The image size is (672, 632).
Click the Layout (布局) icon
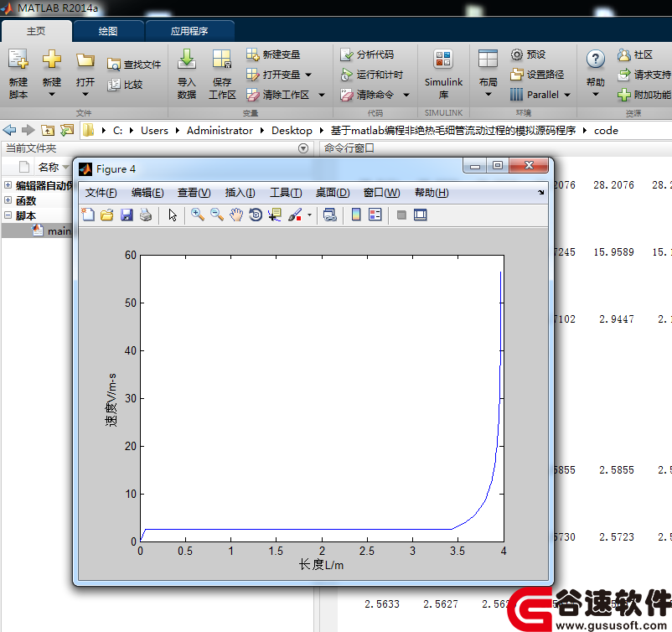coord(488,60)
